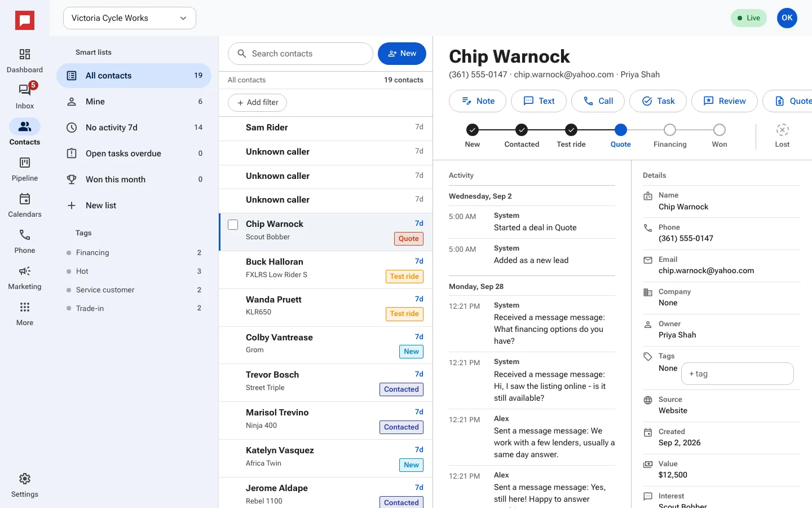Open the Victoria Cycle Works account dropdown

click(x=130, y=18)
